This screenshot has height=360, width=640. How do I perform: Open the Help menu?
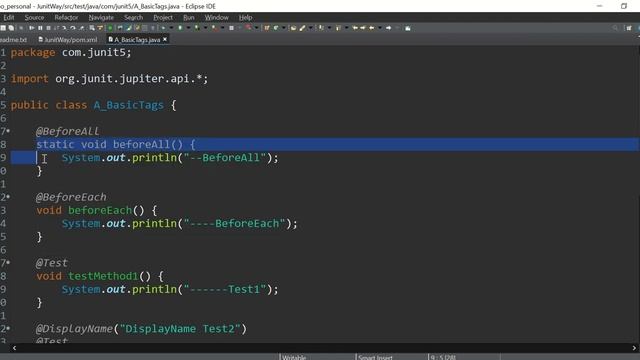245,18
